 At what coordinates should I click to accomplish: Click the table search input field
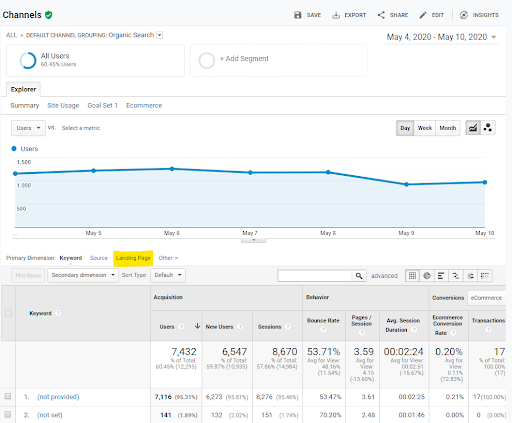315,276
